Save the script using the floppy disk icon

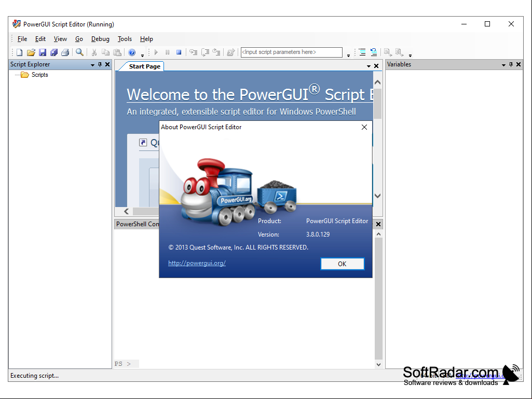pos(43,52)
